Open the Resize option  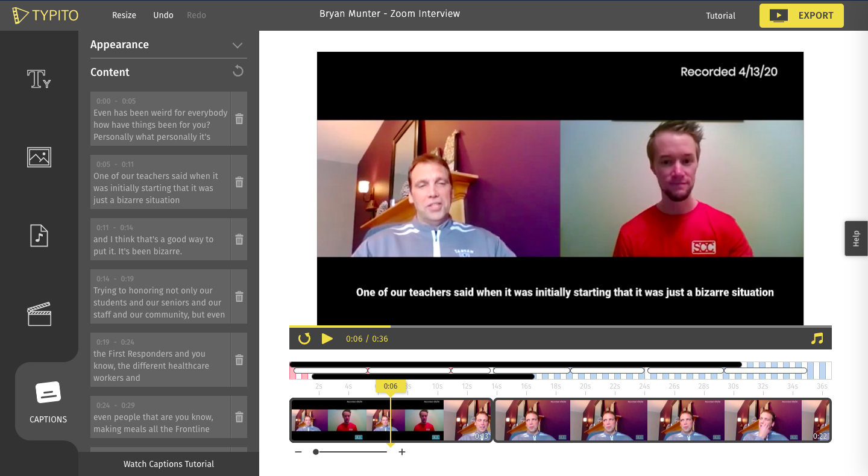tap(124, 15)
